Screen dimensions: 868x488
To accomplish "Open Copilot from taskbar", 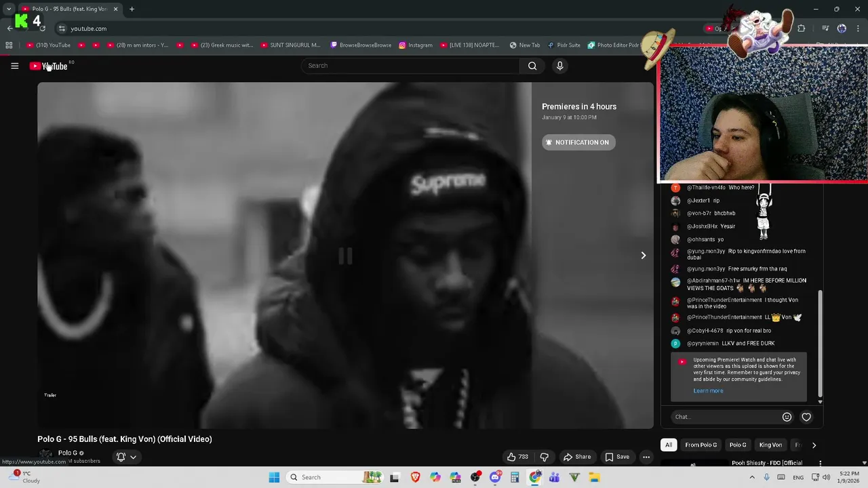I will (435, 477).
